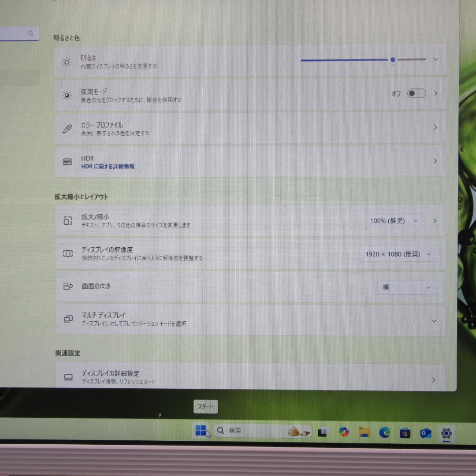Open the 100% scale dropdown

tap(394, 220)
